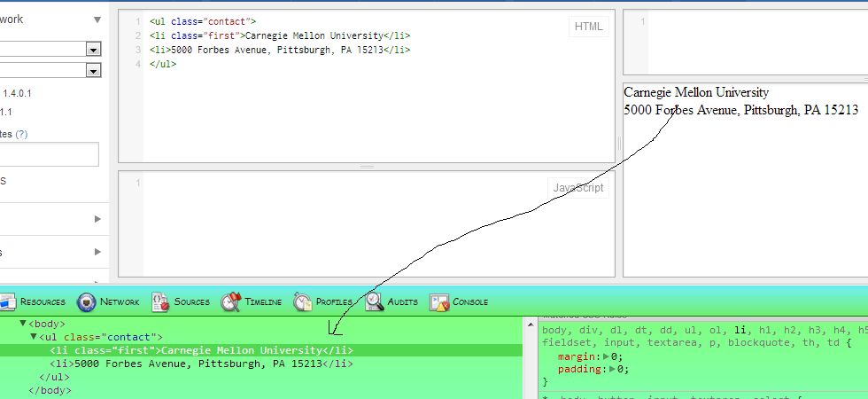Switch to the Sources tab label
Screen dimensions: 868x399
pyautogui.click(x=191, y=302)
